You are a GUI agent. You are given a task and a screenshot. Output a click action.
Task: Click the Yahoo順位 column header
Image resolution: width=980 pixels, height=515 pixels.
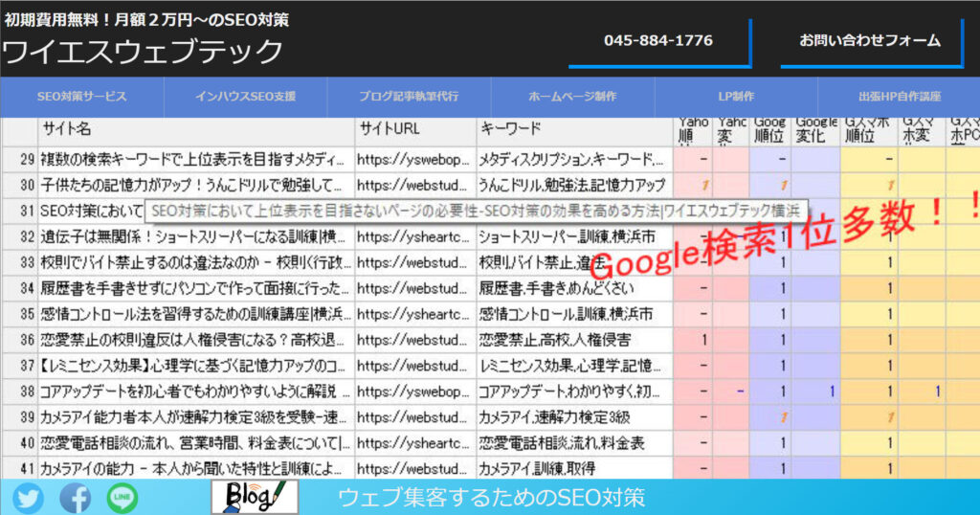pos(693,130)
